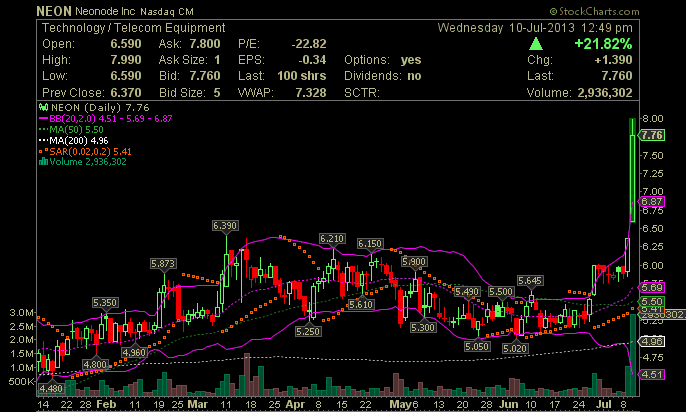Image resolution: width=686 pixels, height=412 pixels.
Task: Click the +21.82% percent change value
Action: 603,44
